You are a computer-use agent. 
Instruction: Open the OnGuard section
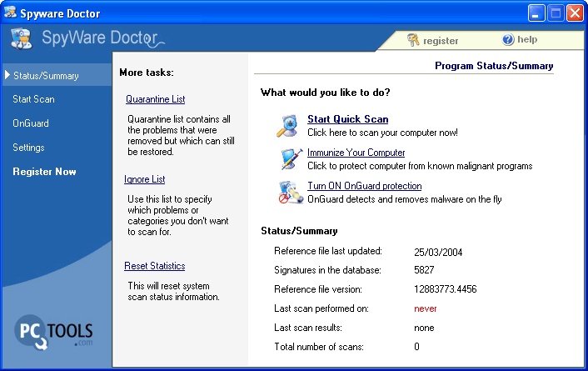pyautogui.click(x=30, y=123)
